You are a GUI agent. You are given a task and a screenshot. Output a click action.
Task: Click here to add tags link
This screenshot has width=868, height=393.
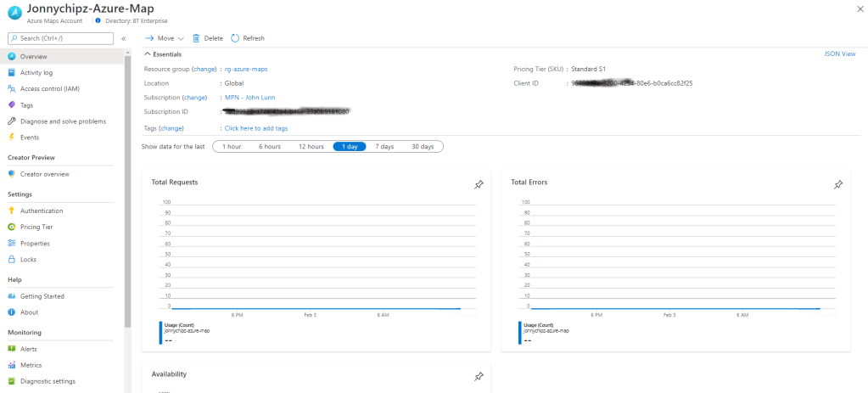[256, 128]
